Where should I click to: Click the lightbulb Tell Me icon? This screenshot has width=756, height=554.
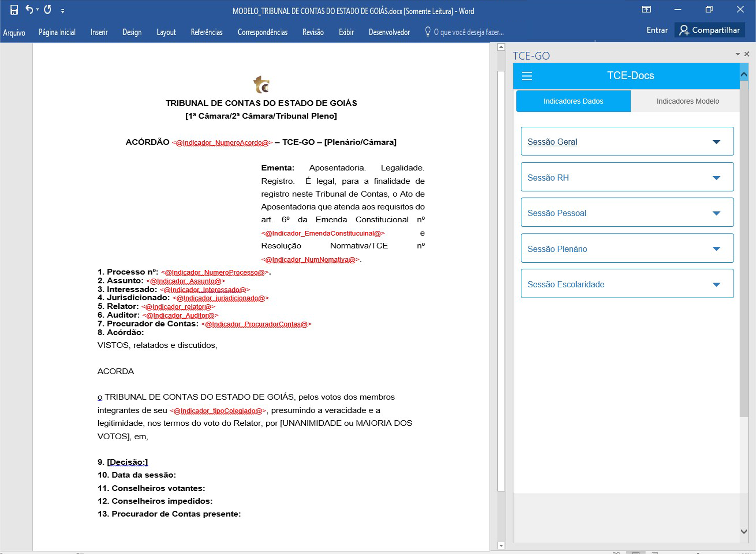(428, 32)
